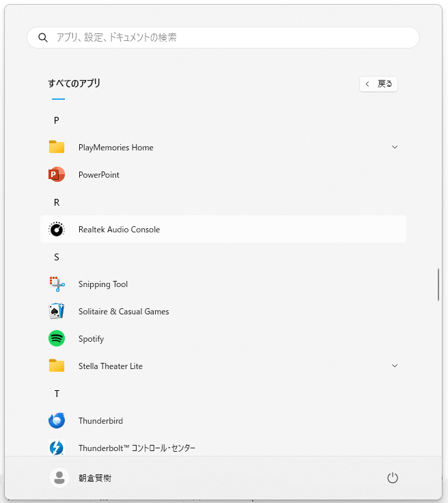
Task: Open the Stella Theater Lite folder icon
Action: tap(57, 366)
